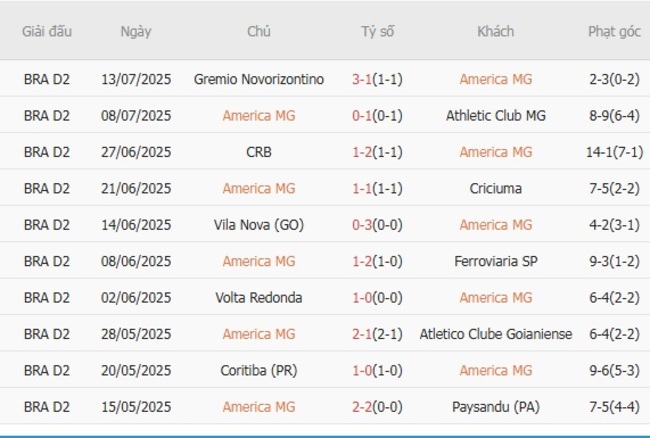Open Coritiba (PR) team page

pyautogui.click(x=259, y=370)
